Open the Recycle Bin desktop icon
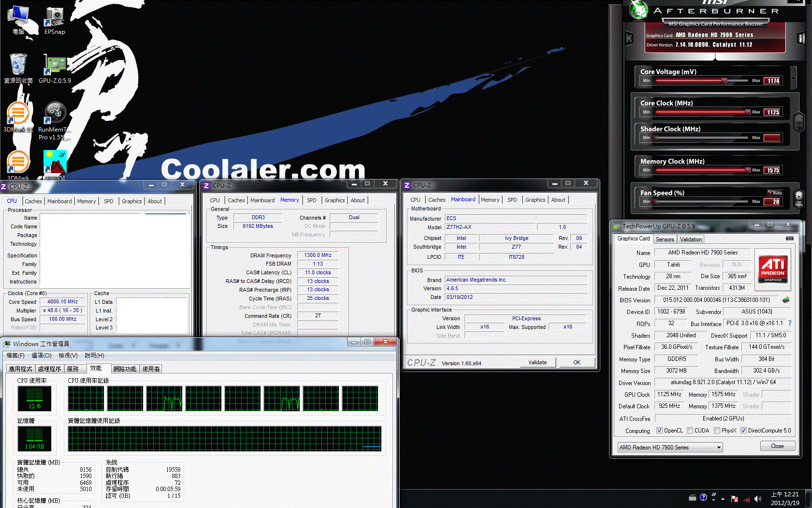 point(18,69)
